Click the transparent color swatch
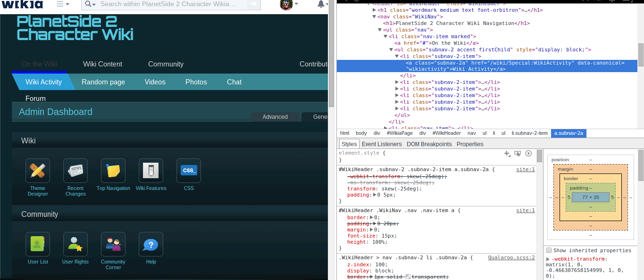 (408, 277)
